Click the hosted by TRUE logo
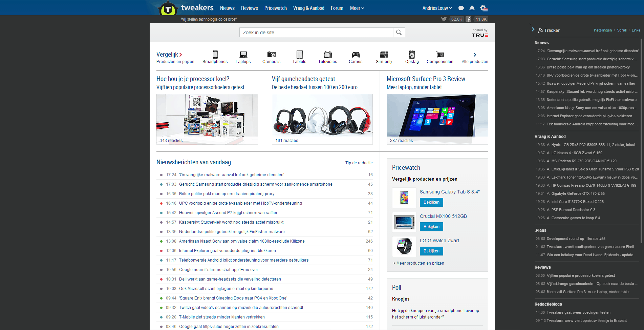 pos(480,33)
